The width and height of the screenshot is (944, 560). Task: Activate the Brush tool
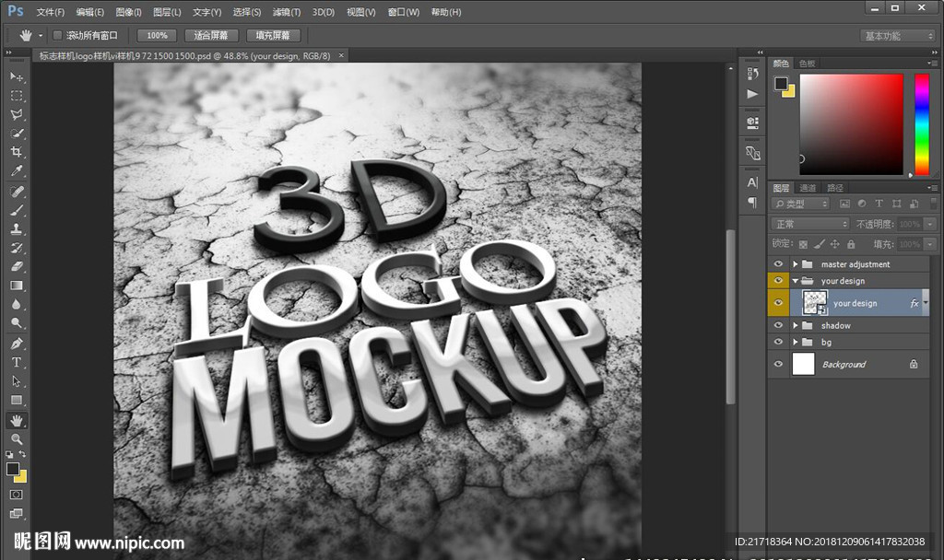[17, 210]
